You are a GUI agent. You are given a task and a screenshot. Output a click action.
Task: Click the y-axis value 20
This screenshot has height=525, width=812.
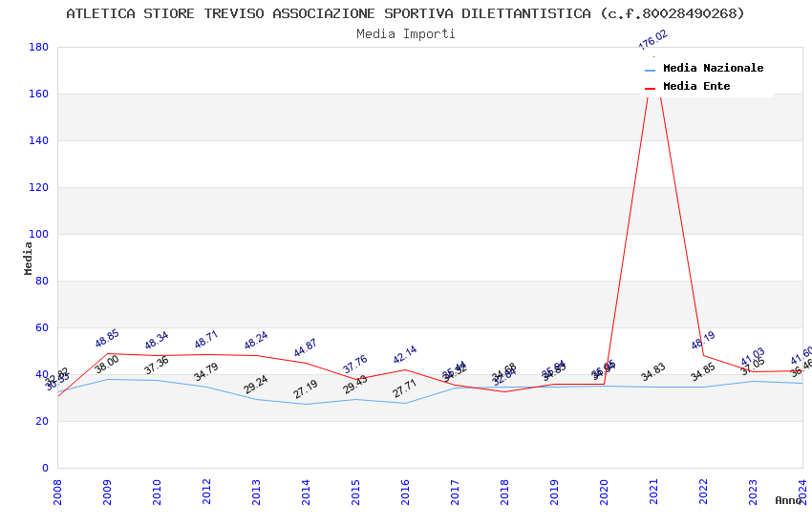[x=42, y=421]
